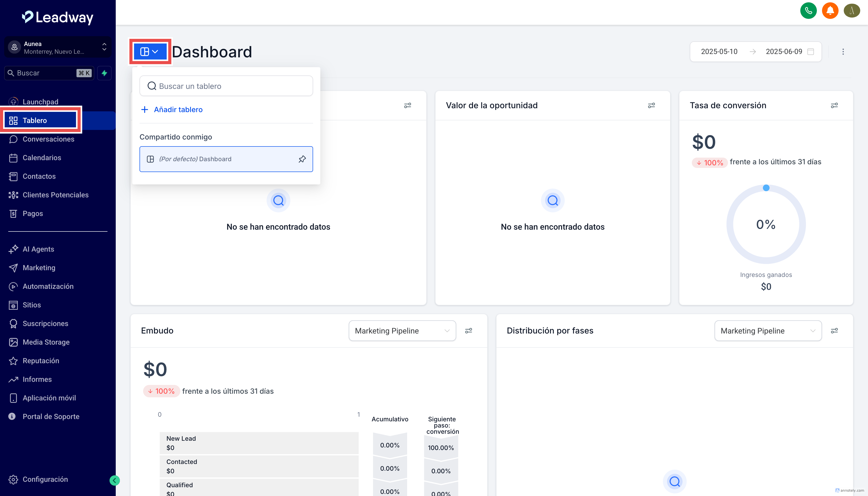The height and width of the screenshot is (496, 868).
Task: Click the lightning quick-actions icon
Action: click(x=104, y=73)
